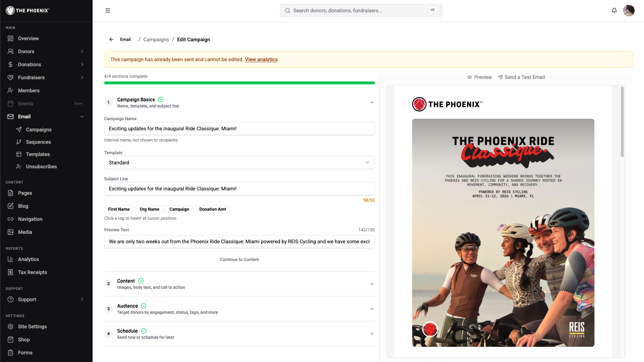Screen dimensions: 644x362
Task: Click the Preview eye icon
Action: [470, 77]
